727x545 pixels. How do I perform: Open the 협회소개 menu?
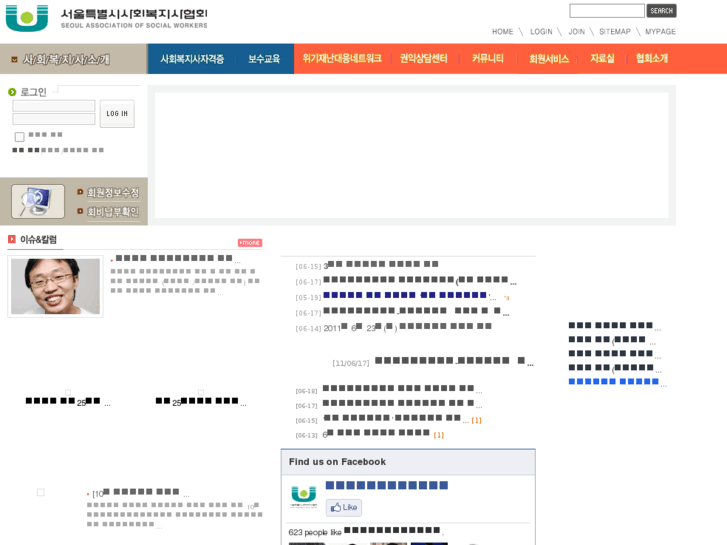pos(651,58)
